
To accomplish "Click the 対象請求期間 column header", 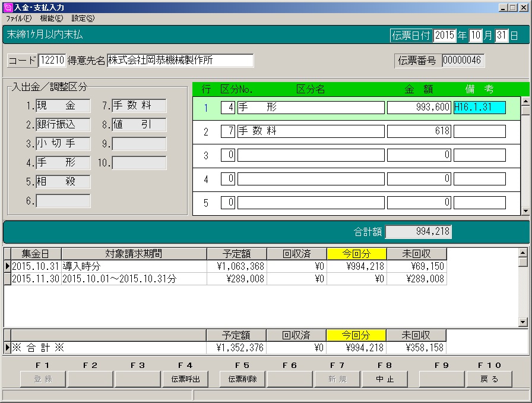I will point(134,254).
